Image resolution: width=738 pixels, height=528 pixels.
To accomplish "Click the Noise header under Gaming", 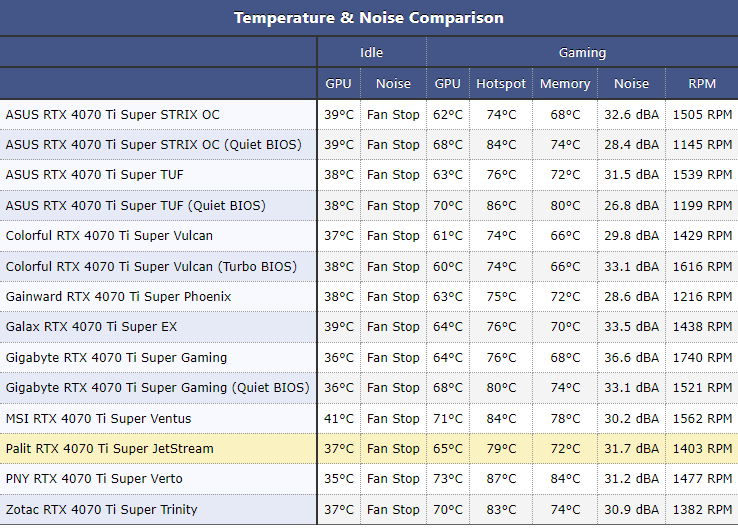I will click(x=631, y=84).
